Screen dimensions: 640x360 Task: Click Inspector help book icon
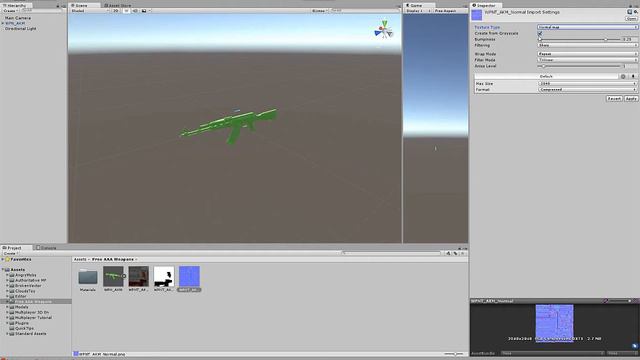[629, 12]
